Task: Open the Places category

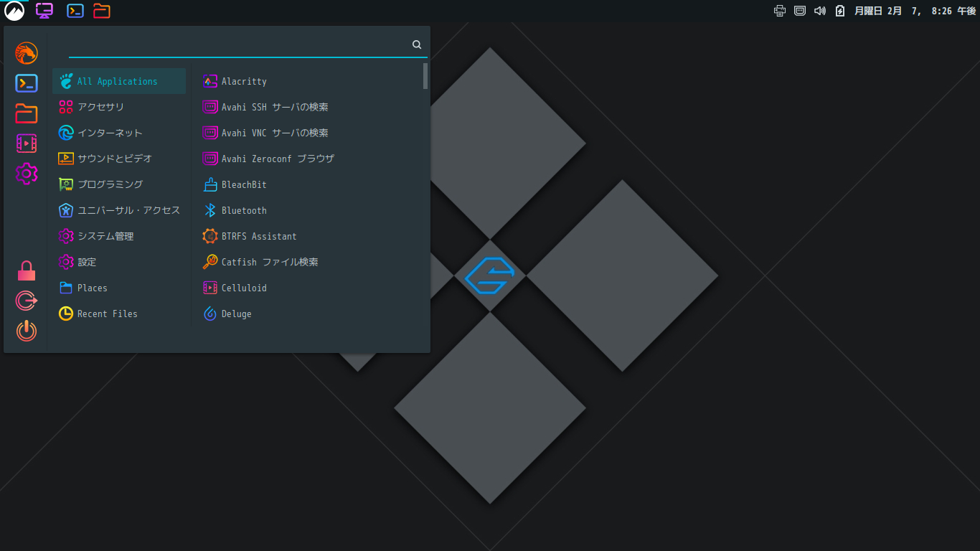Action: point(119,288)
